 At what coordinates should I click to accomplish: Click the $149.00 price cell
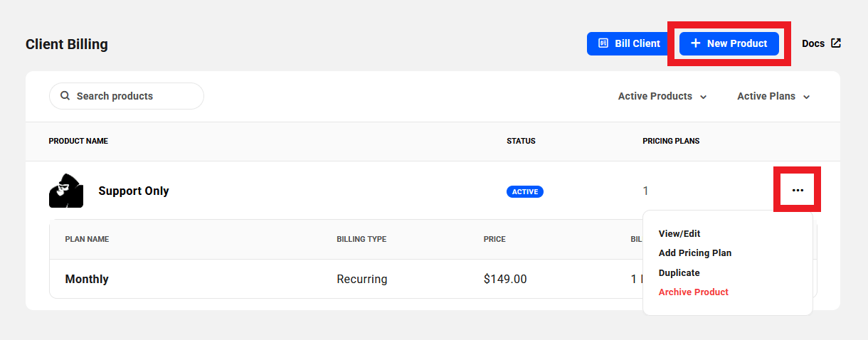pos(505,279)
